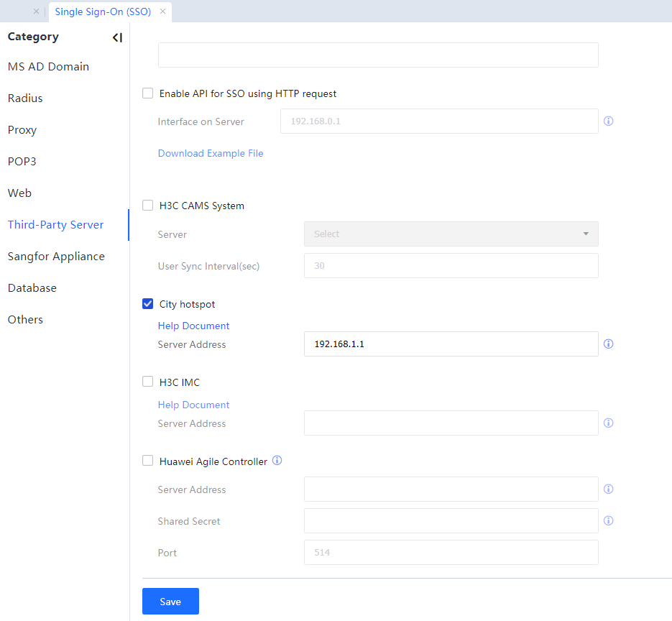Close the Single Sign-On (SSO) tab
This screenshot has height=621, width=672.
pos(163,11)
